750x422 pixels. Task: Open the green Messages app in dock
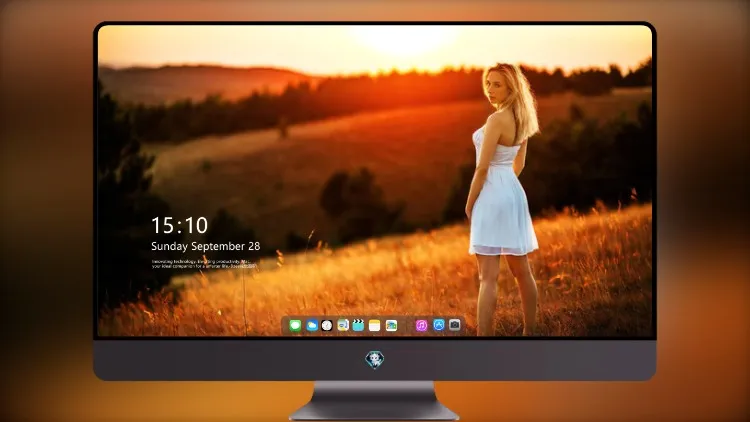coord(295,326)
